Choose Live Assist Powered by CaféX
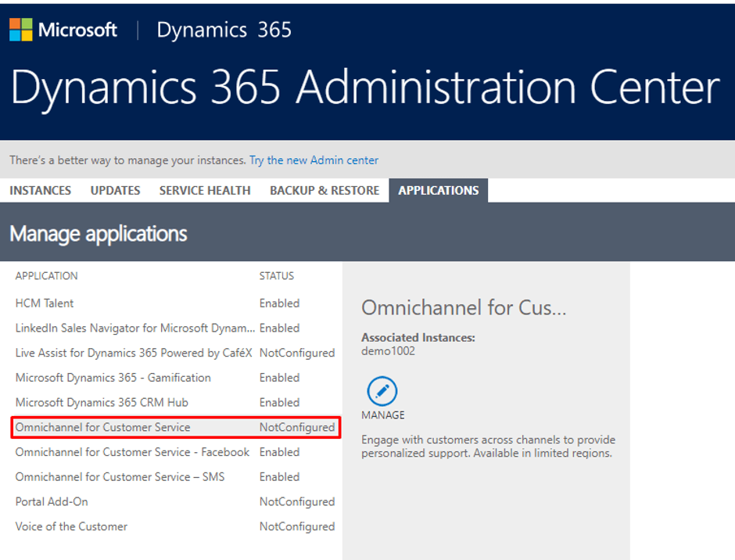 176,354
